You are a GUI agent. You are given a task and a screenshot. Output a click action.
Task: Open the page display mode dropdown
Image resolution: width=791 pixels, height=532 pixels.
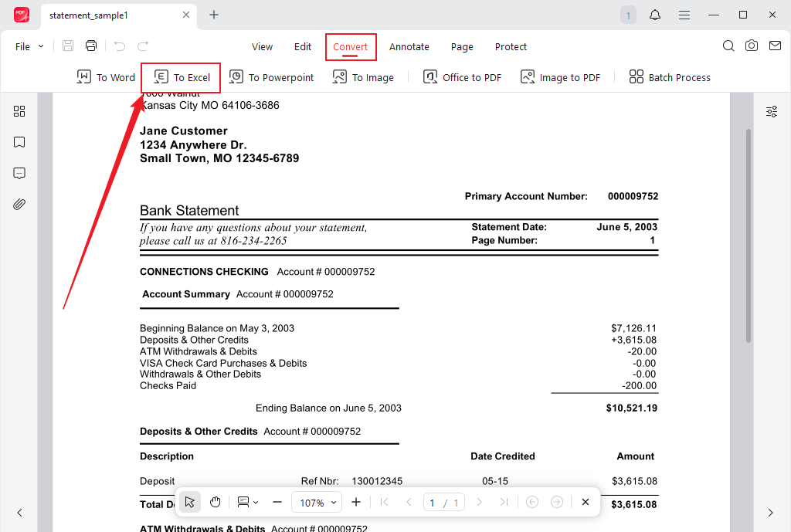coord(248,502)
